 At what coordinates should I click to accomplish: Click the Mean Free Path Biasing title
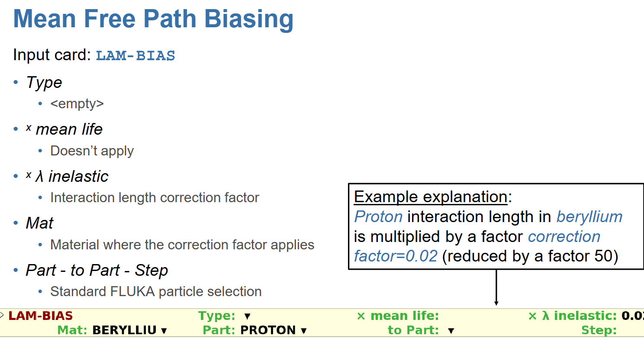pyautogui.click(x=153, y=19)
